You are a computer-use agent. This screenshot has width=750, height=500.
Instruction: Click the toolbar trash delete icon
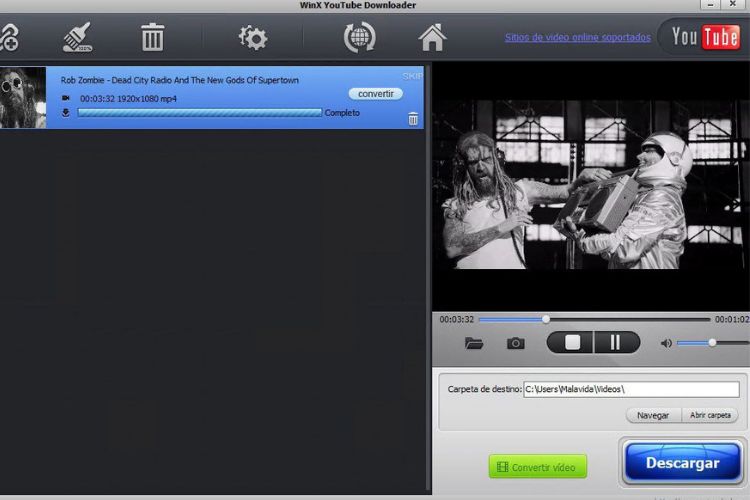point(153,37)
